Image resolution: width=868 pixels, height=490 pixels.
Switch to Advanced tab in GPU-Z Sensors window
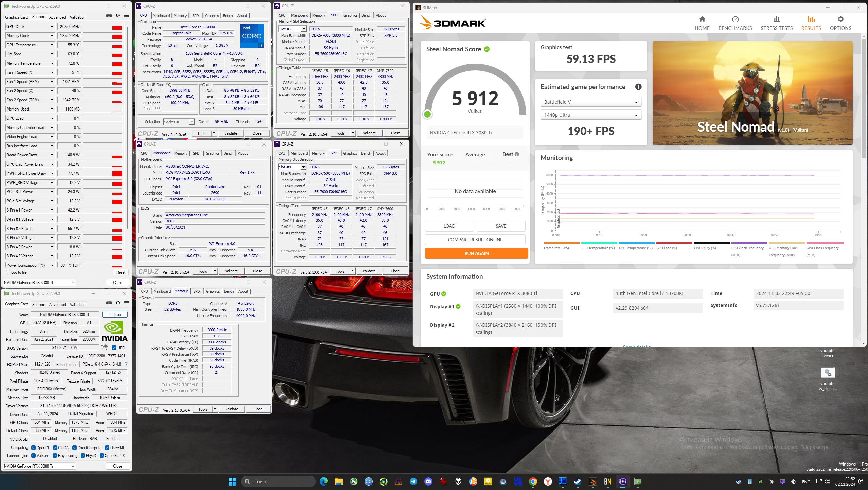pos(57,17)
